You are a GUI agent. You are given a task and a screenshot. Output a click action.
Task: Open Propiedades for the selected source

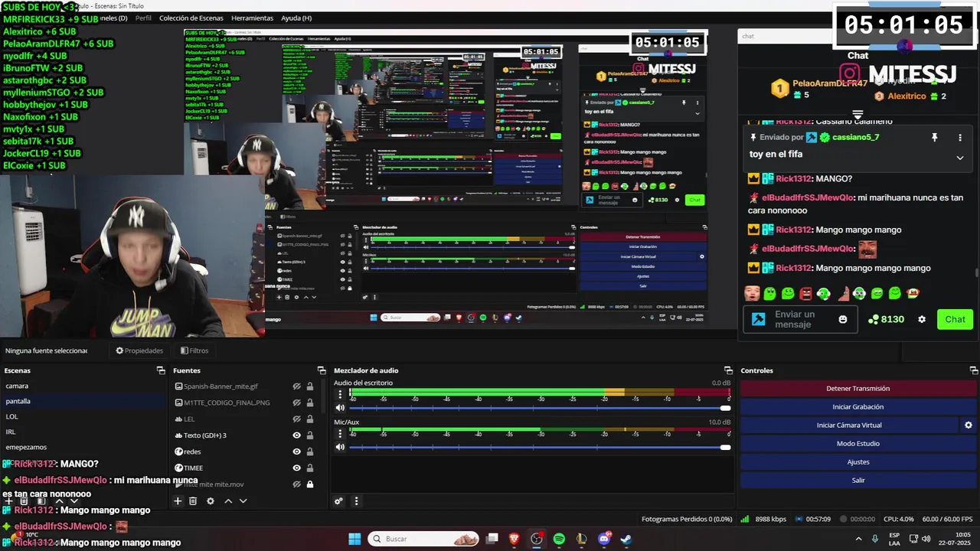click(x=139, y=350)
